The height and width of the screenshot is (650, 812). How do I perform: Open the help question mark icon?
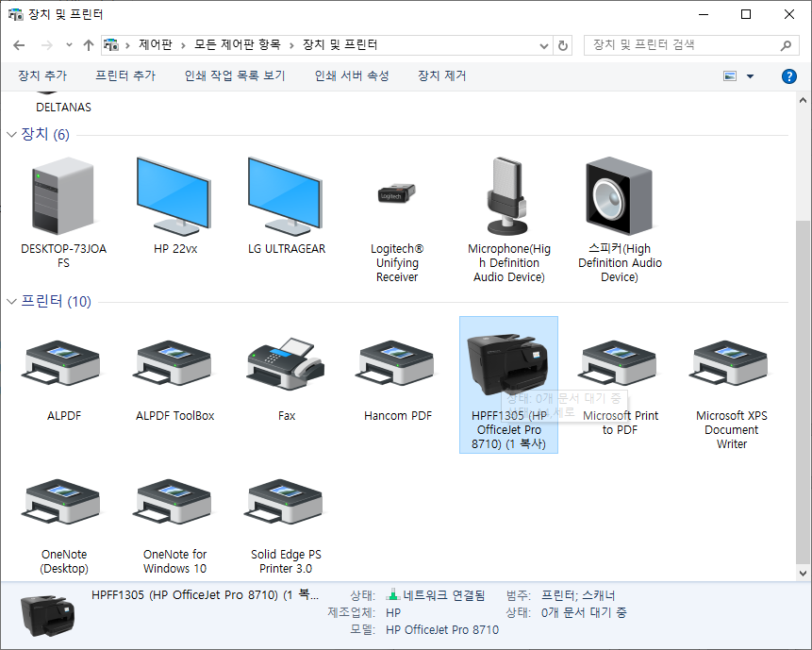pos(788,76)
